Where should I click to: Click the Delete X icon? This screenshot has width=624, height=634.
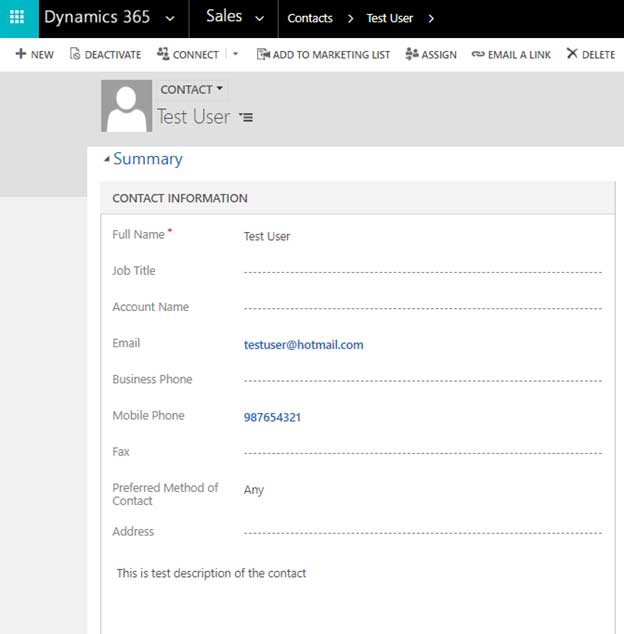(572, 54)
